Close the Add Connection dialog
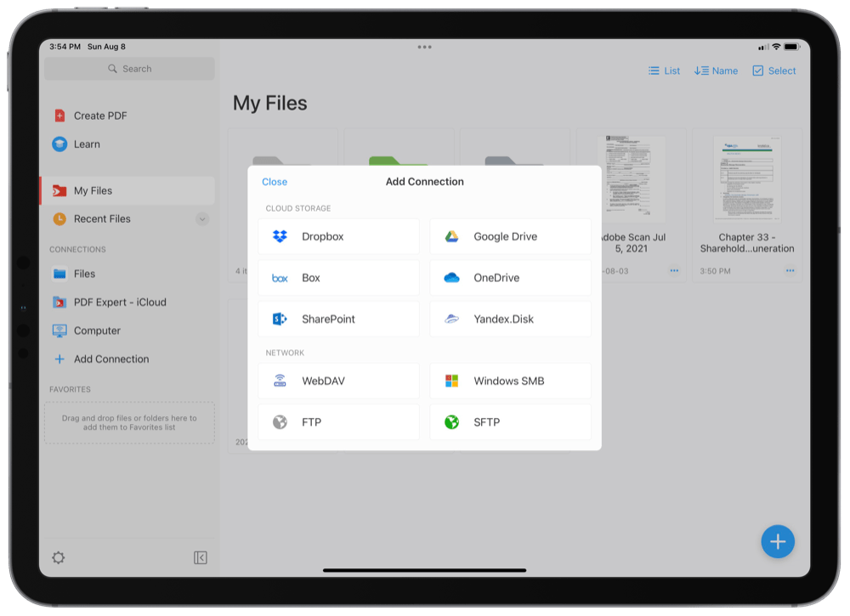The image size is (850, 616). click(x=275, y=182)
